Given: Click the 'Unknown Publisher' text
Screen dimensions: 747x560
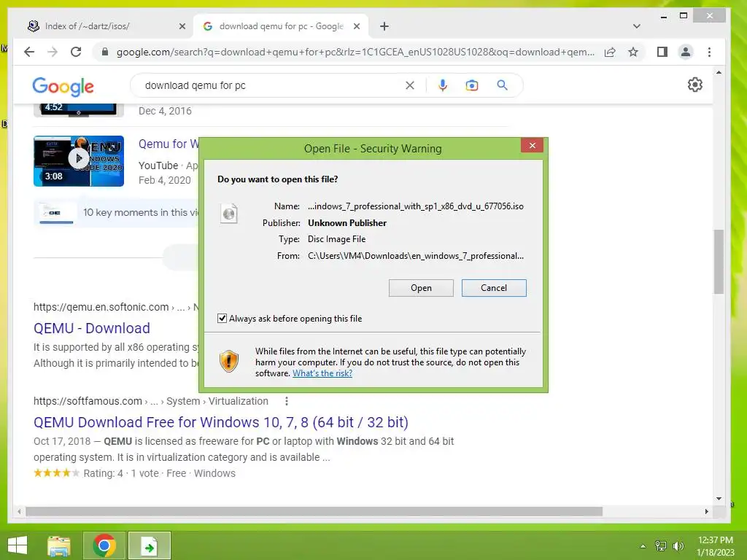Looking at the screenshot, I should pos(347,223).
